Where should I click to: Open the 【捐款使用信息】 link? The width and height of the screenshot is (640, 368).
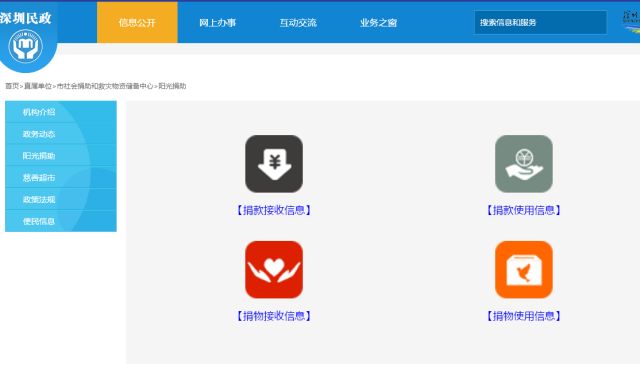pyautogui.click(x=524, y=210)
